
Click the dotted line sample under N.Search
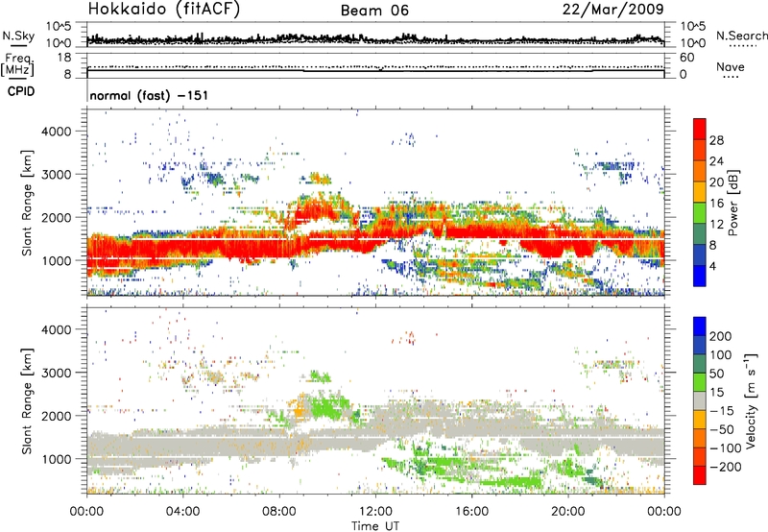[743, 45]
